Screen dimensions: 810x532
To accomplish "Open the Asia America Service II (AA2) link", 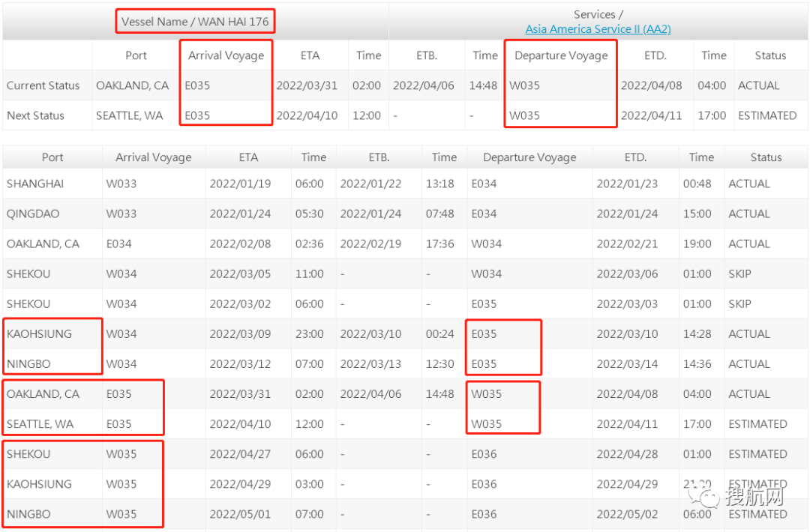I will click(598, 29).
